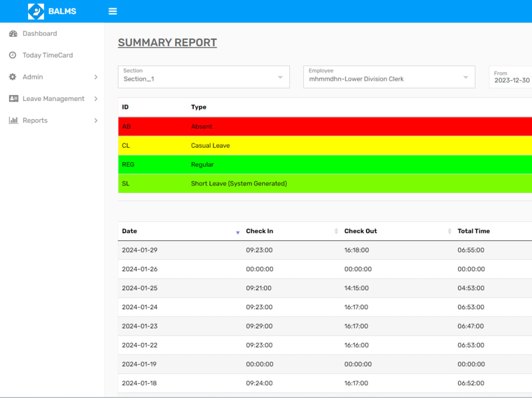The height and width of the screenshot is (398, 532).
Task: Click total time 06:52:00
Action: tap(471, 383)
